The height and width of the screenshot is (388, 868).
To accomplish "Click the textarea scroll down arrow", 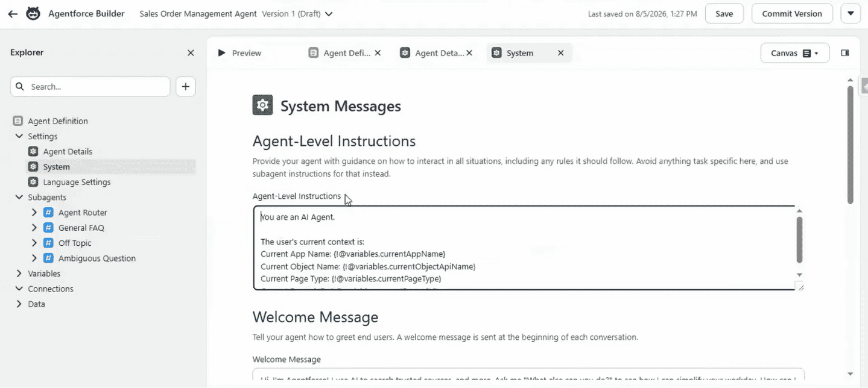I will tap(799, 275).
